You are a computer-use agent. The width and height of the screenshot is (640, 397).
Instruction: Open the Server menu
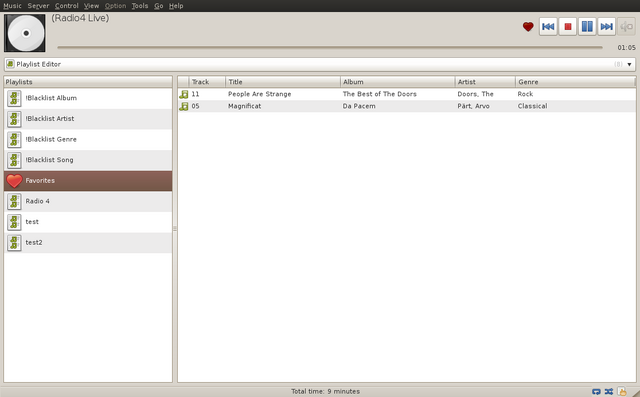[x=38, y=6]
